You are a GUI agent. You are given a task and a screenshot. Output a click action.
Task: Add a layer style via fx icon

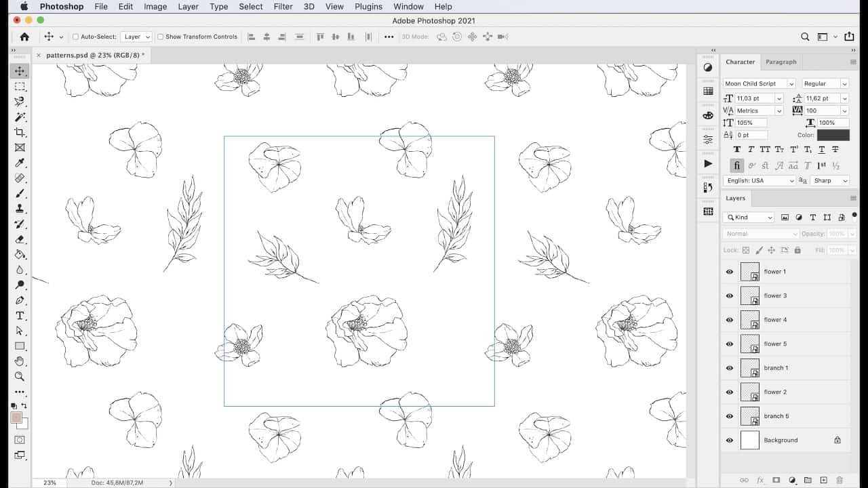click(x=760, y=480)
